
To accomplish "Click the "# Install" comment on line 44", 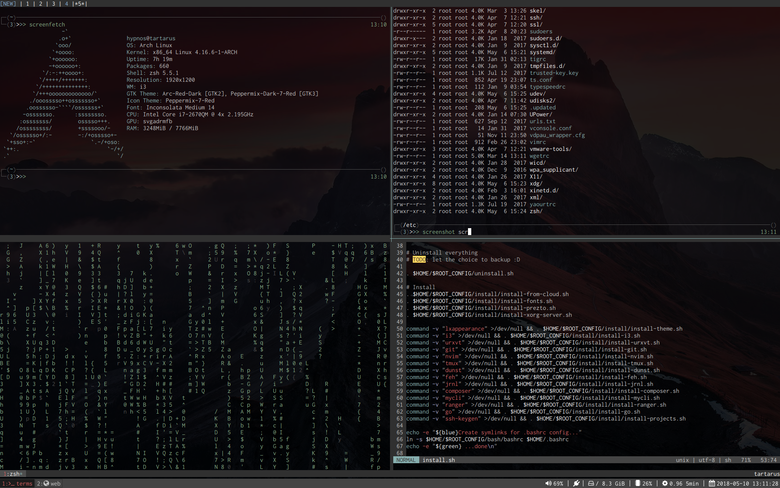I will pos(420,288).
